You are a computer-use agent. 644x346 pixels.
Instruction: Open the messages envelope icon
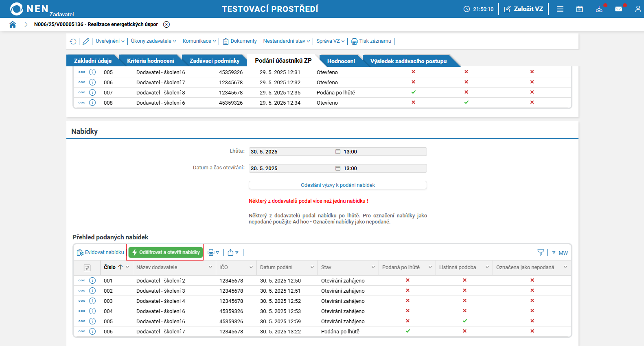618,9
